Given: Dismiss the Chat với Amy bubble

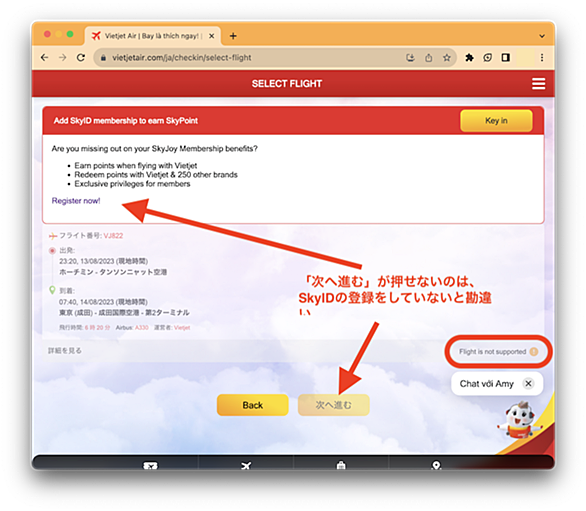Looking at the screenshot, I should (x=528, y=384).
